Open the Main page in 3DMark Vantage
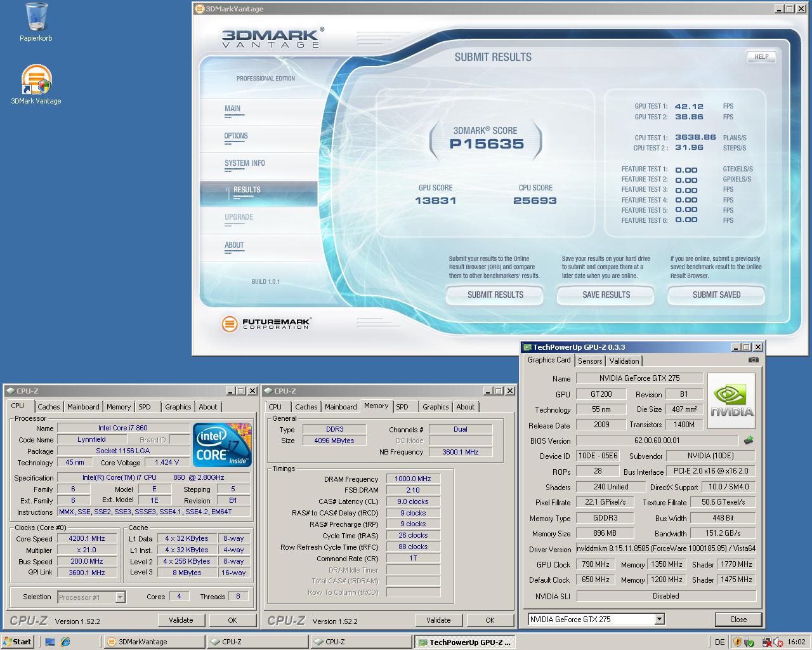Screen dimensions: 812x650 click(x=233, y=109)
